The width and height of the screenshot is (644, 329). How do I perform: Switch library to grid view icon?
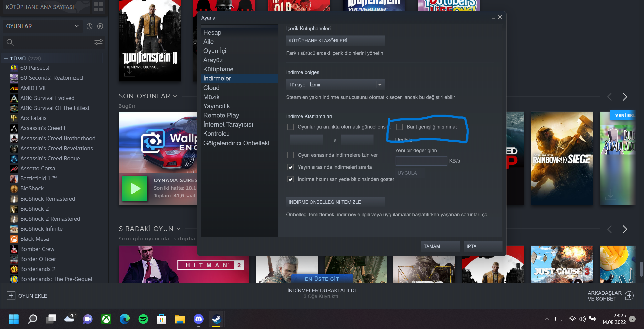click(x=98, y=7)
